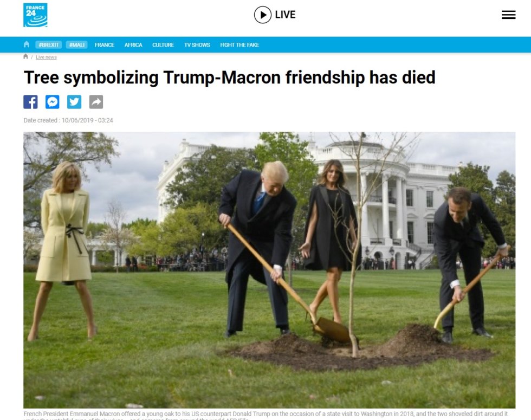Go to the FRANCE section
This screenshot has width=531, height=420.
104,44
